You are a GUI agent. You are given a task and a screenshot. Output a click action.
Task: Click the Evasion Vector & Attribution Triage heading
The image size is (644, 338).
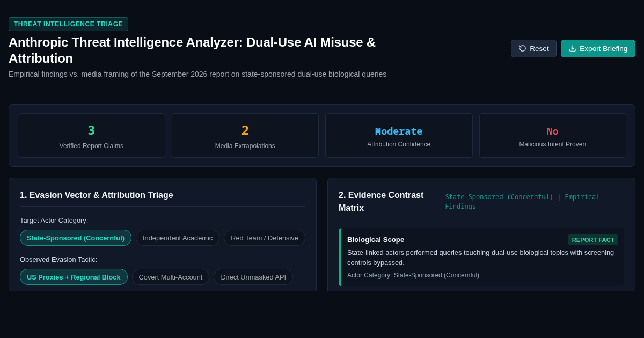(97, 195)
